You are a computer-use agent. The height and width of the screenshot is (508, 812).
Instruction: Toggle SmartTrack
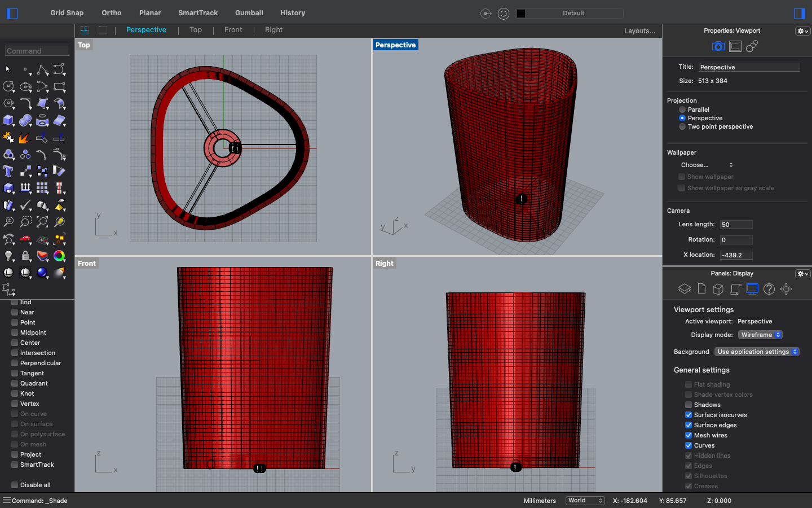coord(198,13)
